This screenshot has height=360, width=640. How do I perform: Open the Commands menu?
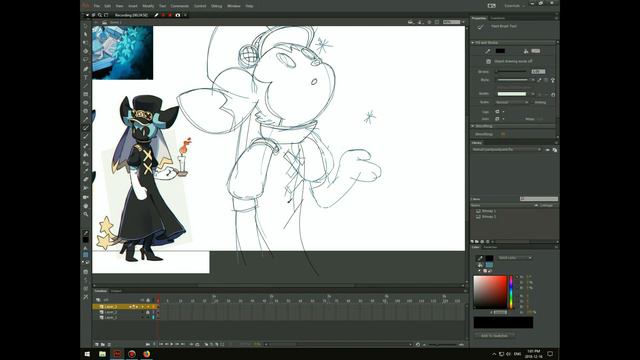click(180, 6)
